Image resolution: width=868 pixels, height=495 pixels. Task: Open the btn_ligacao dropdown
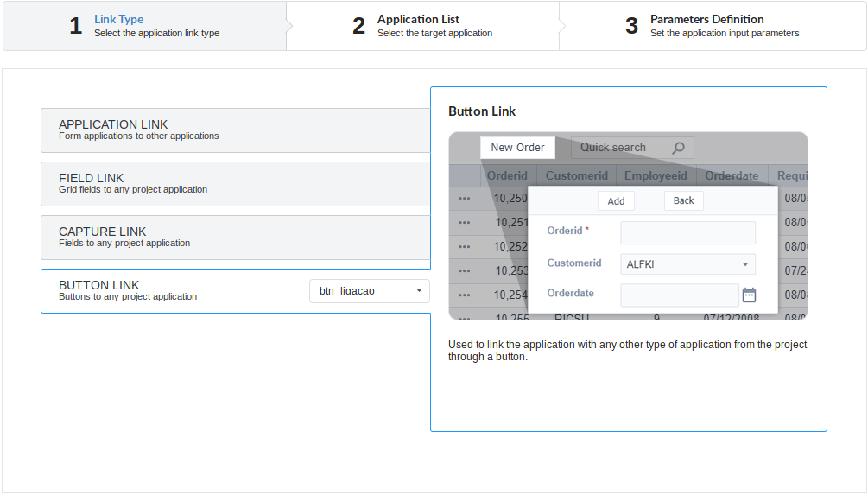click(369, 291)
